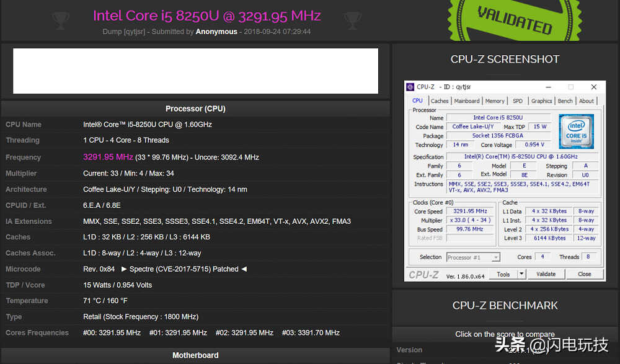The height and width of the screenshot is (364, 620).
Task: Click the Intel Core i5 logo image
Action: click(x=576, y=131)
